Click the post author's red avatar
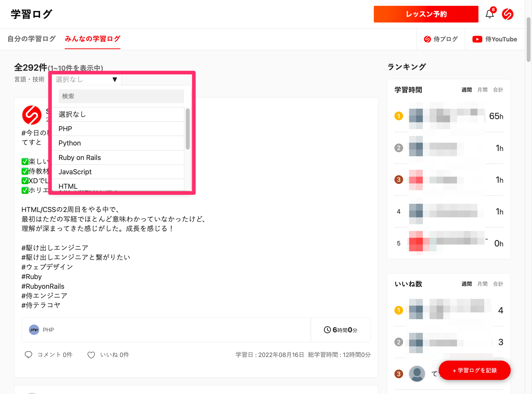 click(x=32, y=115)
